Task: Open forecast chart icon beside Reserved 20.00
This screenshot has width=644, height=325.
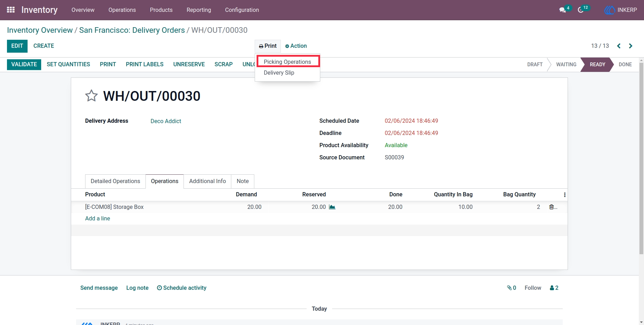Action: (x=332, y=207)
